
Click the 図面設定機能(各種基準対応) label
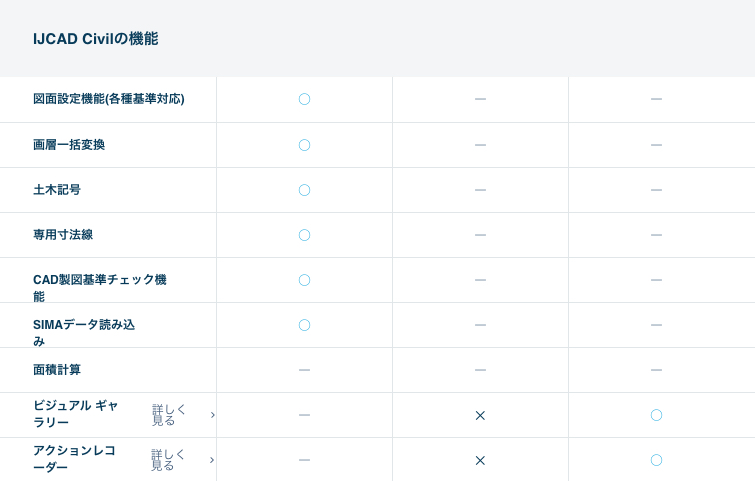108,99
